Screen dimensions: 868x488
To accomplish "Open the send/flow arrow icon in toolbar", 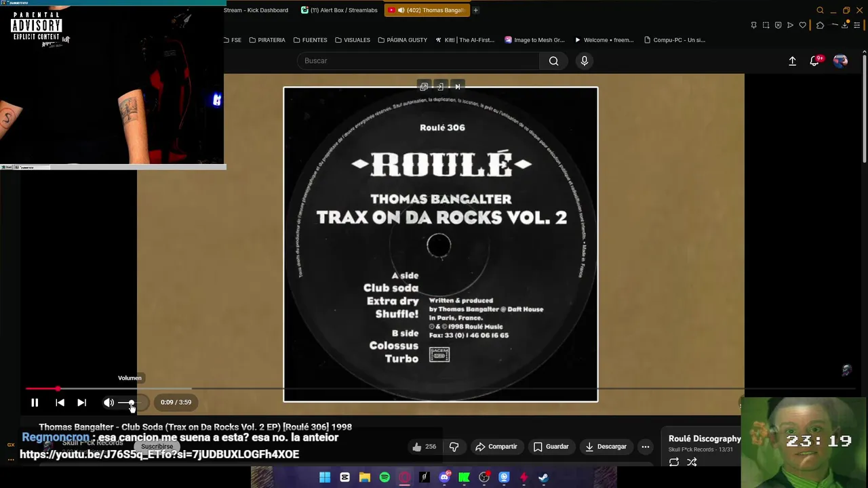I will [x=790, y=25].
